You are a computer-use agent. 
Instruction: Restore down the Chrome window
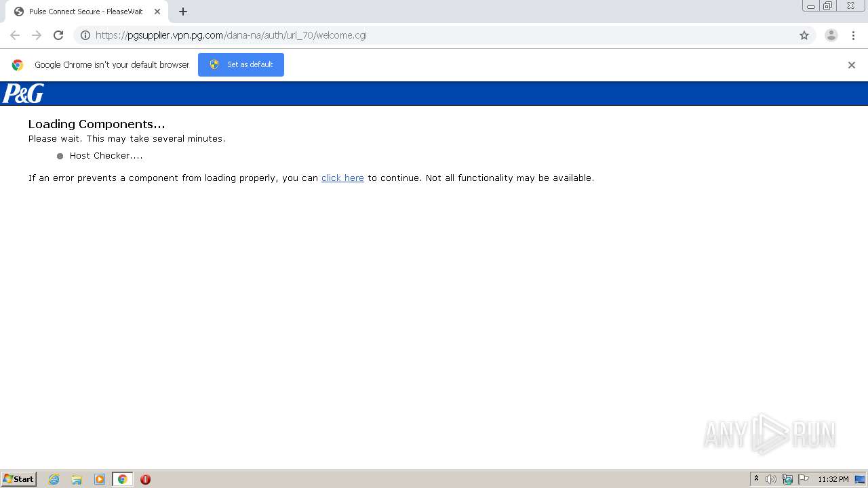click(827, 6)
